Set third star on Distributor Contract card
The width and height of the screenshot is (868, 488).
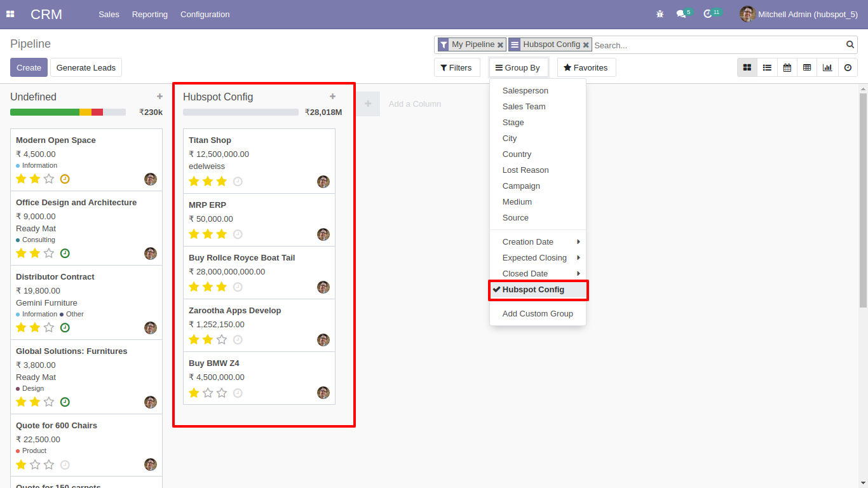tap(49, 328)
